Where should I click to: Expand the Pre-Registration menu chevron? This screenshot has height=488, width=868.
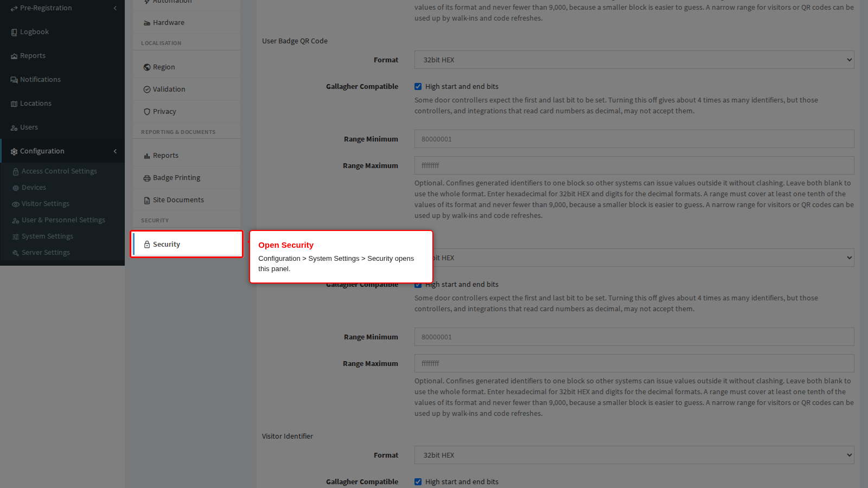click(115, 8)
